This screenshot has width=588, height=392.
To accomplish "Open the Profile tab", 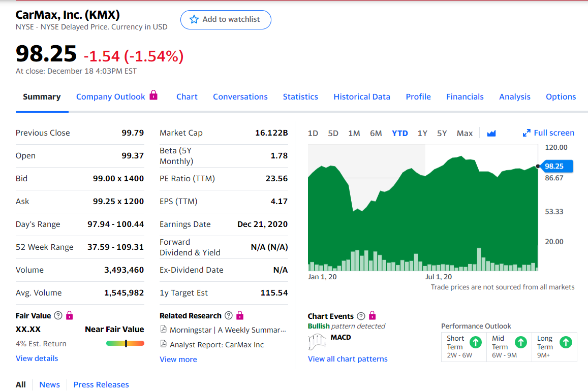I will 418,96.
